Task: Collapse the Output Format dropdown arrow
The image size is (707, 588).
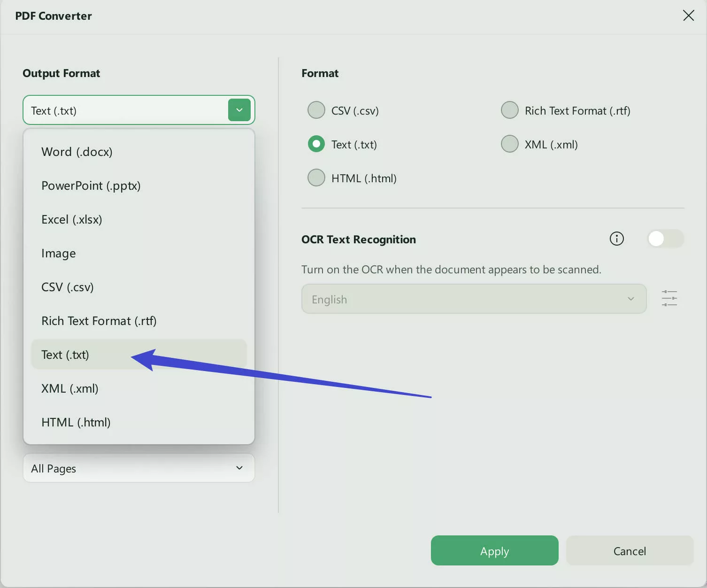Action: (x=239, y=110)
